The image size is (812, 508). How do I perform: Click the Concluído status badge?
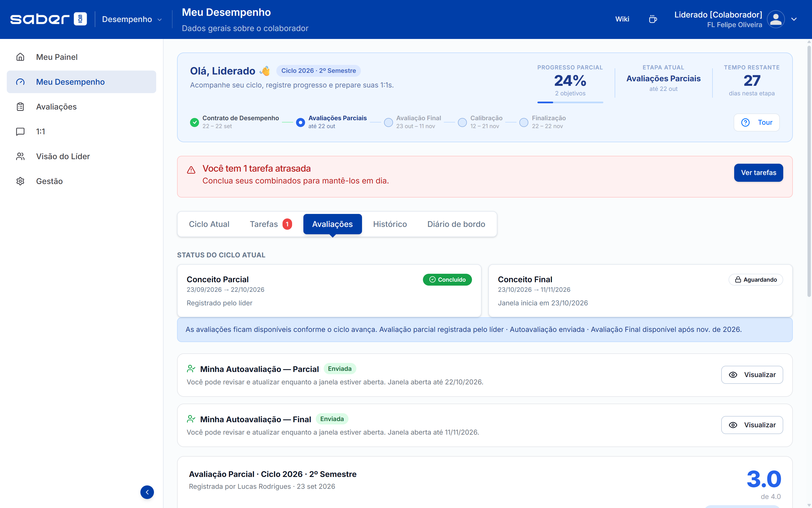coord(447,279)
